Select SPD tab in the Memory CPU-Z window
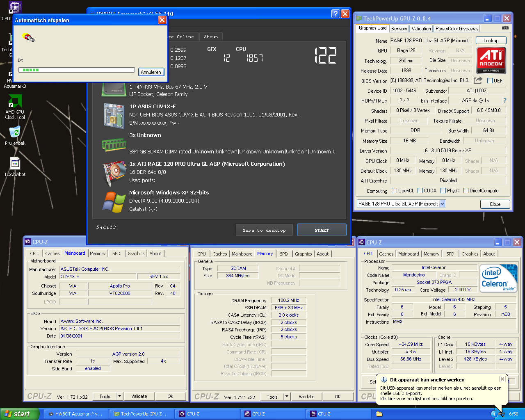Viewport: 525px width, 420px height. [x=284, y=254]
